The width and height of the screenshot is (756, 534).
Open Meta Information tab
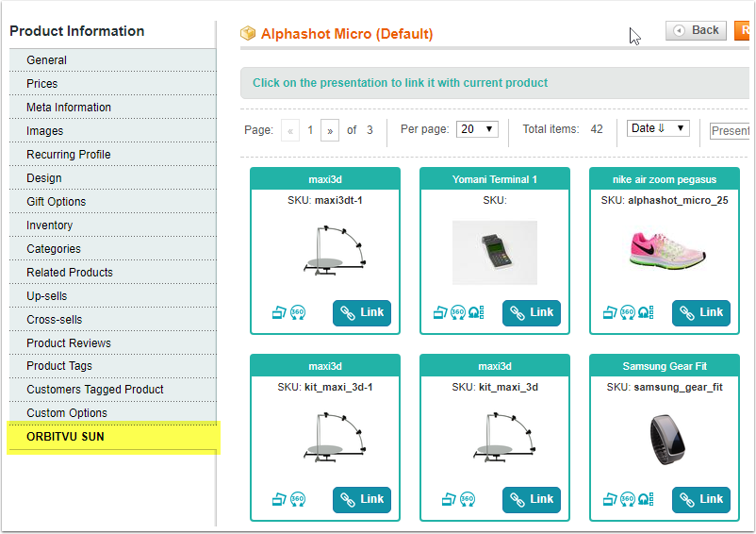(x=113, y=108)
